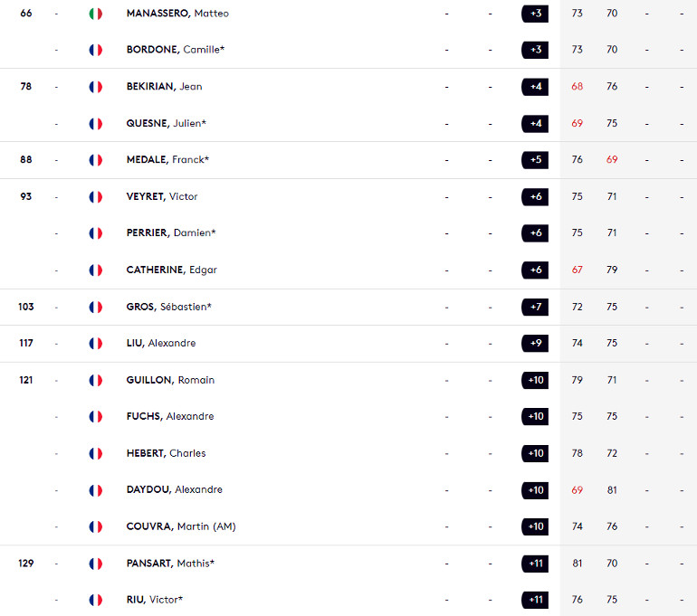
Task: Click the French flag beside LIU, Alexandre
Action: [x=96, y=344]
